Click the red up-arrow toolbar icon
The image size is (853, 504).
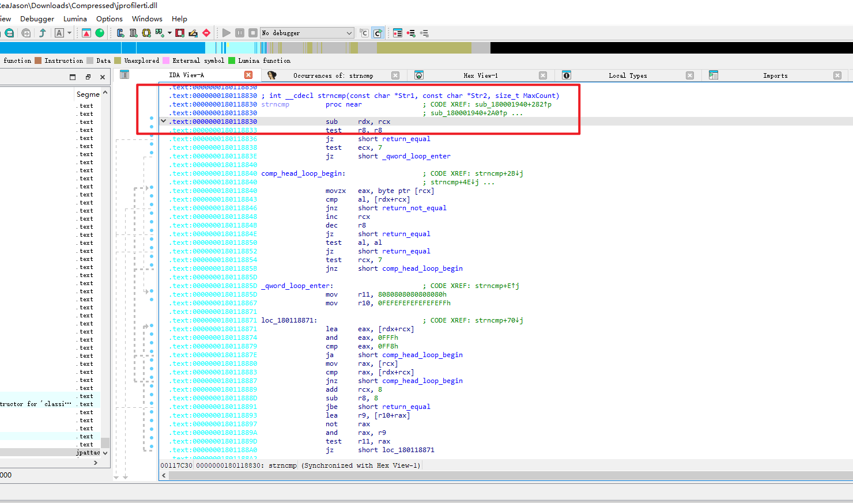(x=86, y=33)
